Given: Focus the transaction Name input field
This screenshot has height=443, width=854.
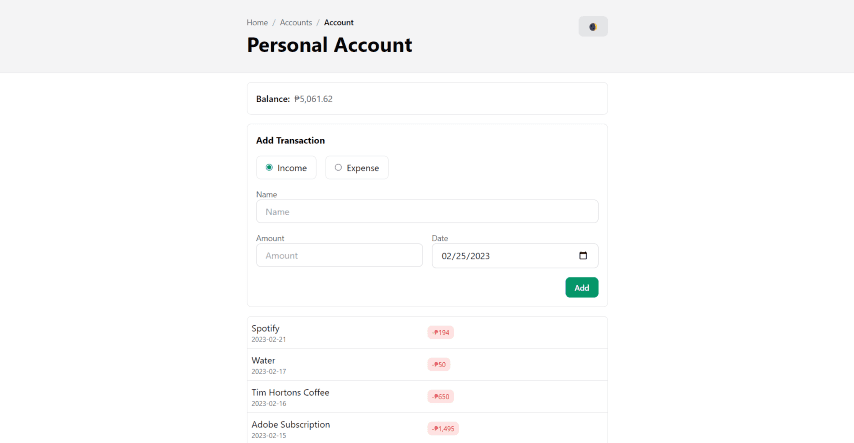Looking at the screenshot, I should pos(427,212).
